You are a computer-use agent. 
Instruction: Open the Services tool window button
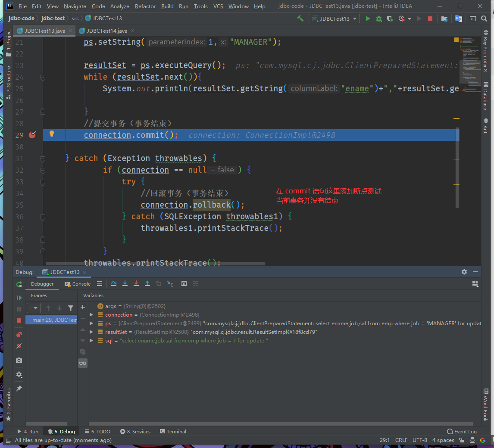135,432
